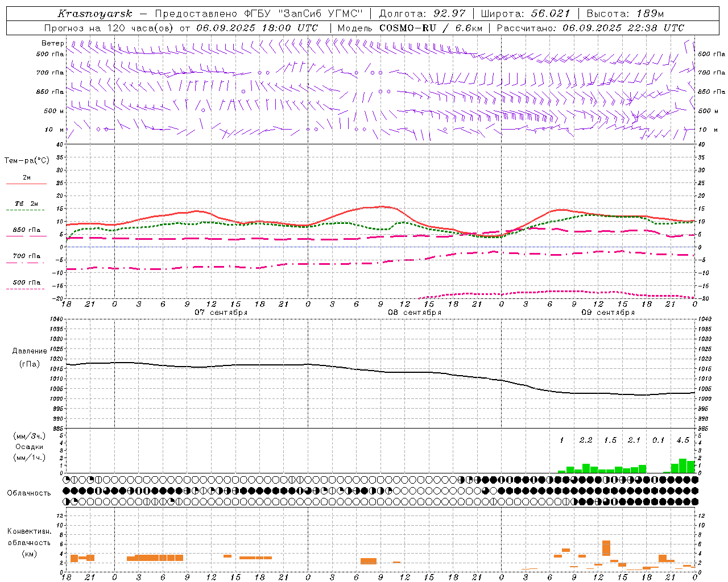Select the 'Долгота: 92.97' header field
The width and height of the screenshot is (728, 582).
coord(422,14)
